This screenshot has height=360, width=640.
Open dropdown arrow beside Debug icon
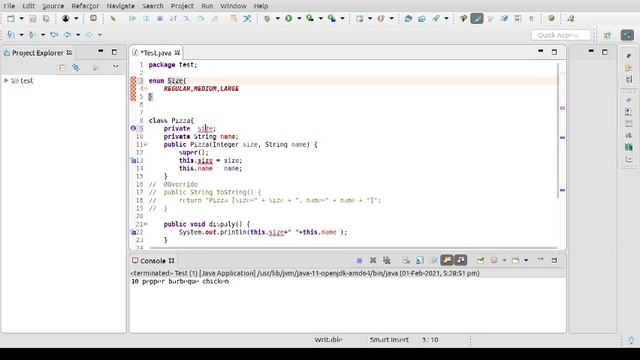click(x=278, y=18)
